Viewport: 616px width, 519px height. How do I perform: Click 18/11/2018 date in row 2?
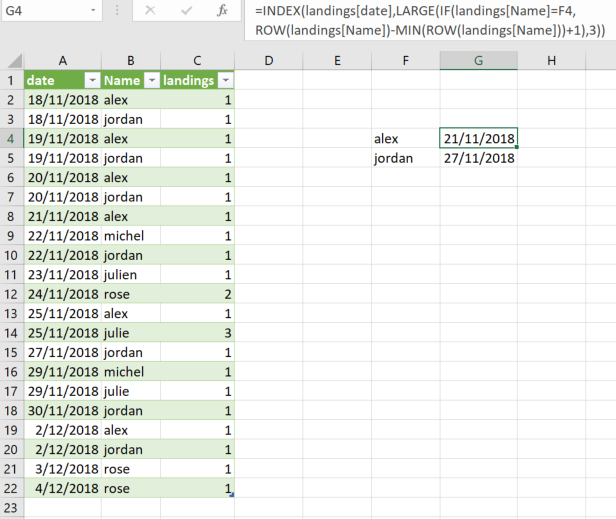pos(62,100)
